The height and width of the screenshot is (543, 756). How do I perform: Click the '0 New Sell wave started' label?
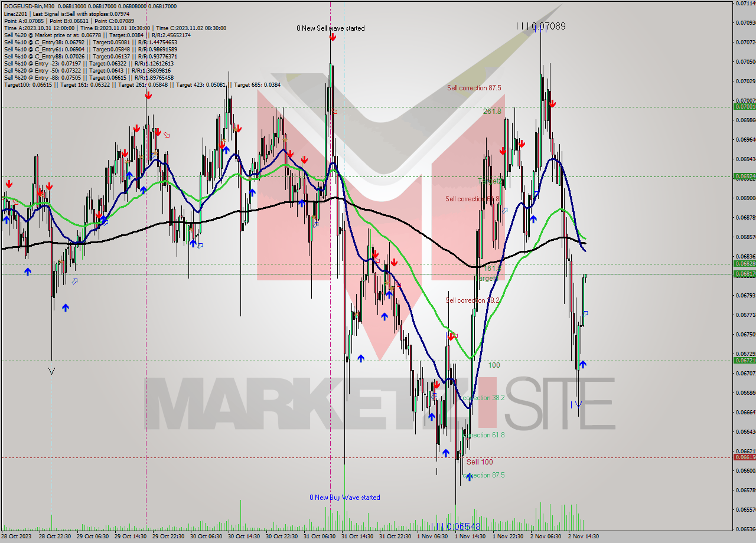click(331, 28)
